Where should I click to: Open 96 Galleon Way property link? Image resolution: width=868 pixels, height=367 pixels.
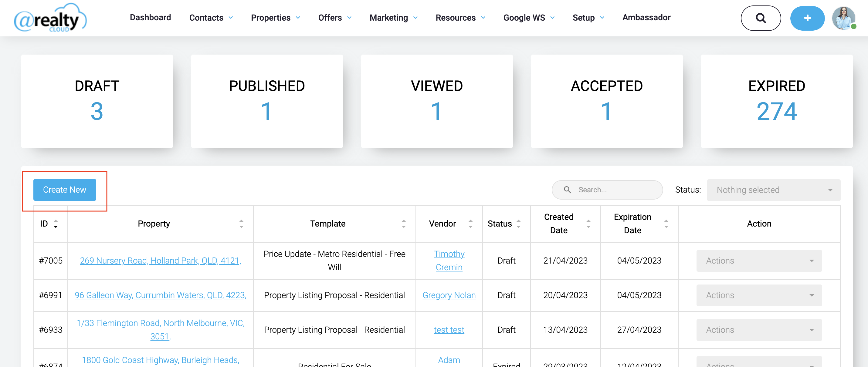[x=160, y=295]
